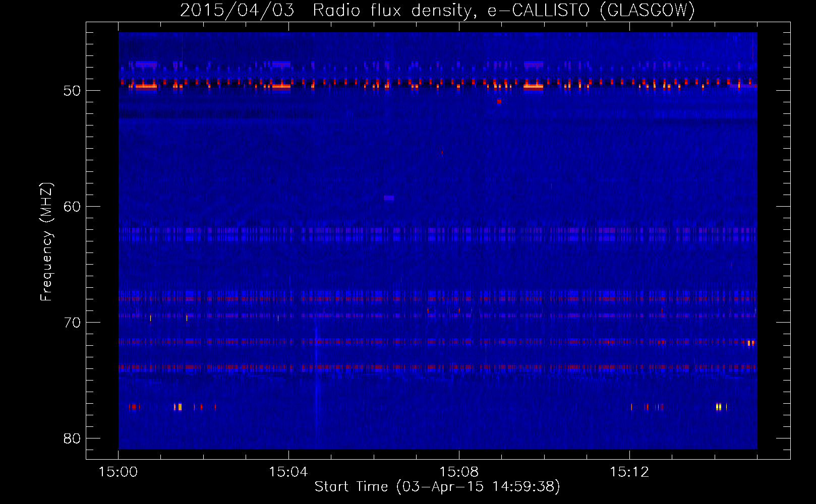Click the small blue blob near 59 MHz
816x504 pixels.
pos(389,198)
